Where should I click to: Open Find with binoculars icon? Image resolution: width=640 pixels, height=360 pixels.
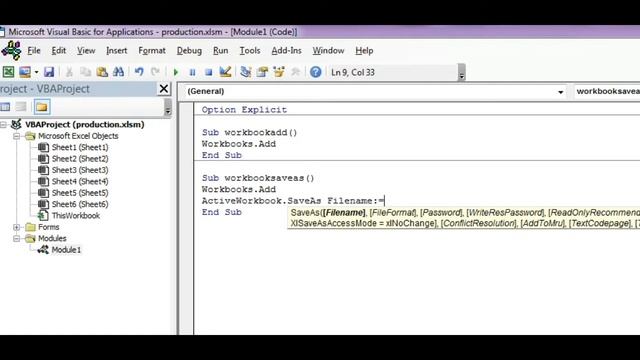click(118, 72)
